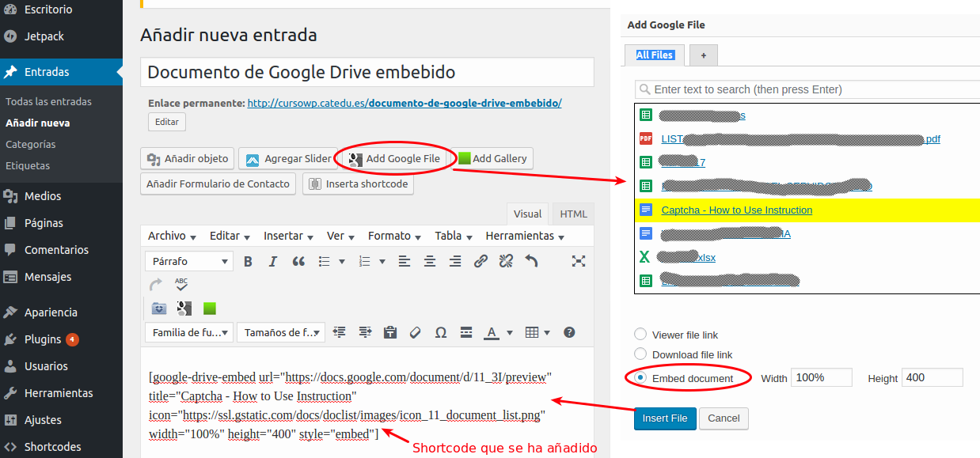Click Añadir Formulario de Contacto button

tap(218, 184)
